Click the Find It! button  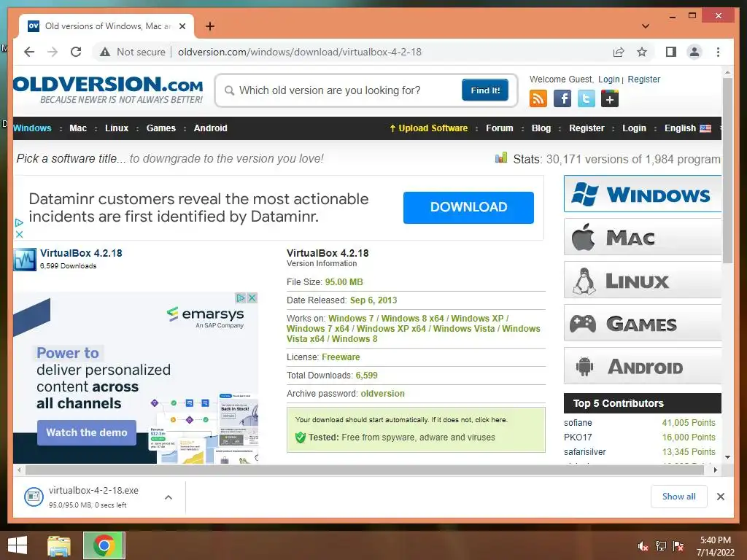pos(485,90)
